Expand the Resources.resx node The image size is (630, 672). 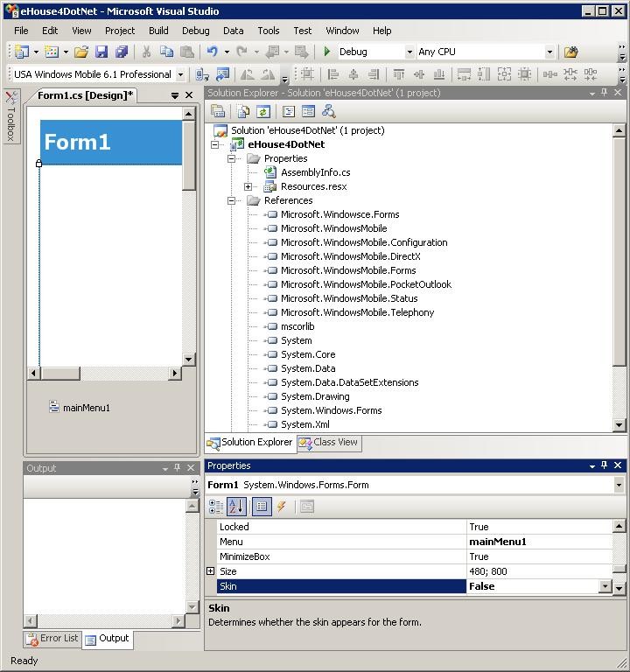(248, 187)
